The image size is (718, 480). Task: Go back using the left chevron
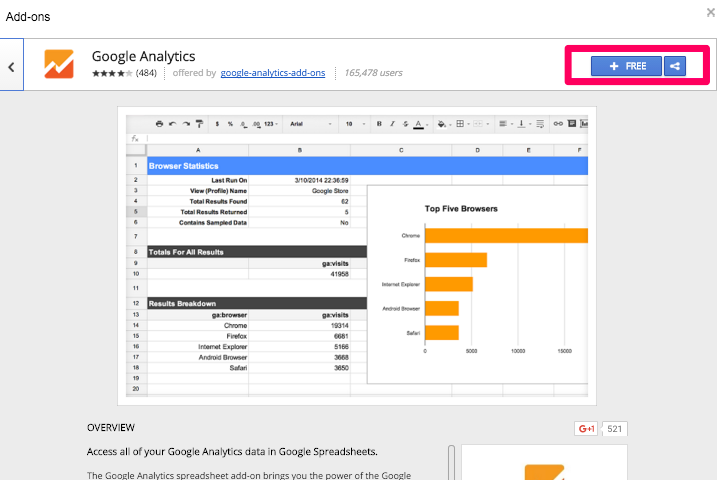click(x=11, y=67)
